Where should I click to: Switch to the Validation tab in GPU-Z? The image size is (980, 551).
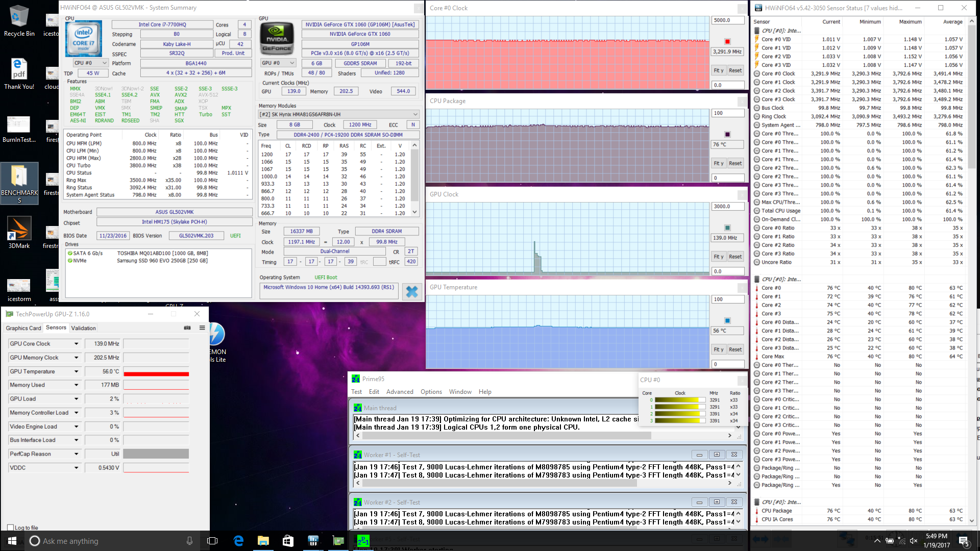click(x=83, y=328)
